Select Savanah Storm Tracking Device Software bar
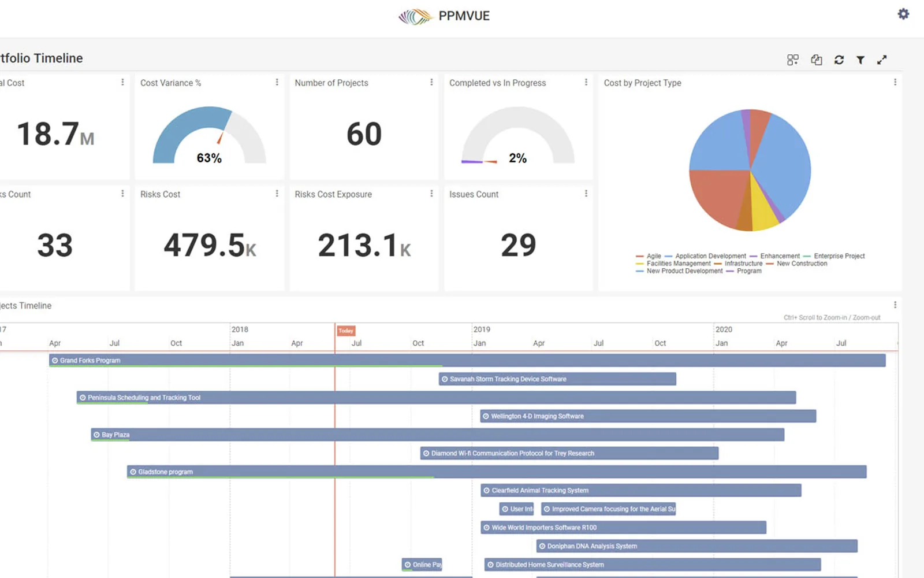Screen dimensions: 924x578 coord(557,379)
